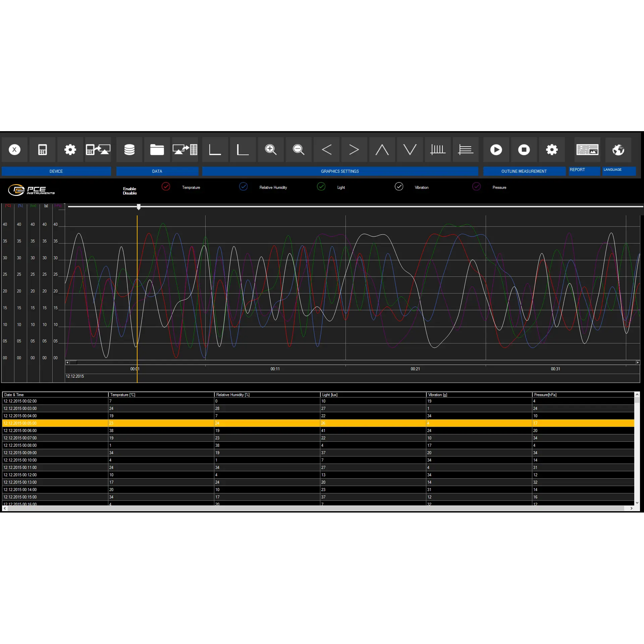This screenshot has height=644, width=644.
Task: Click the calculator device icon
Action: click(x=42, y=150)
